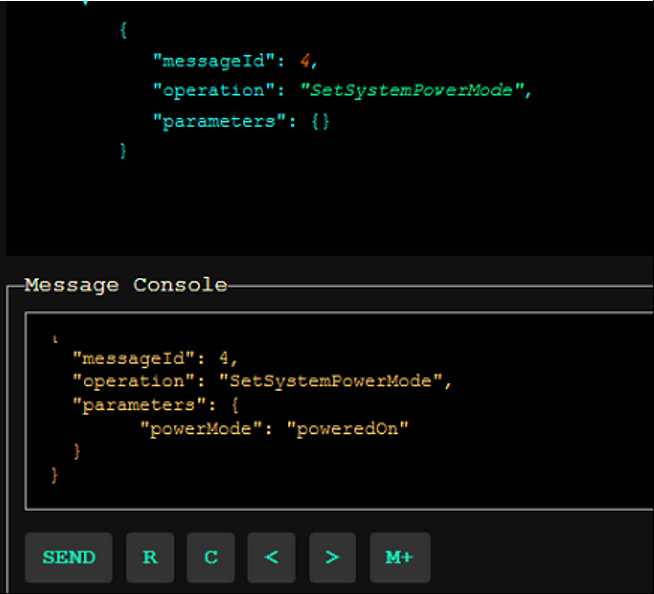654x594 pixels.
Task: Click "messageId" key in upper log
Action: 214,61
